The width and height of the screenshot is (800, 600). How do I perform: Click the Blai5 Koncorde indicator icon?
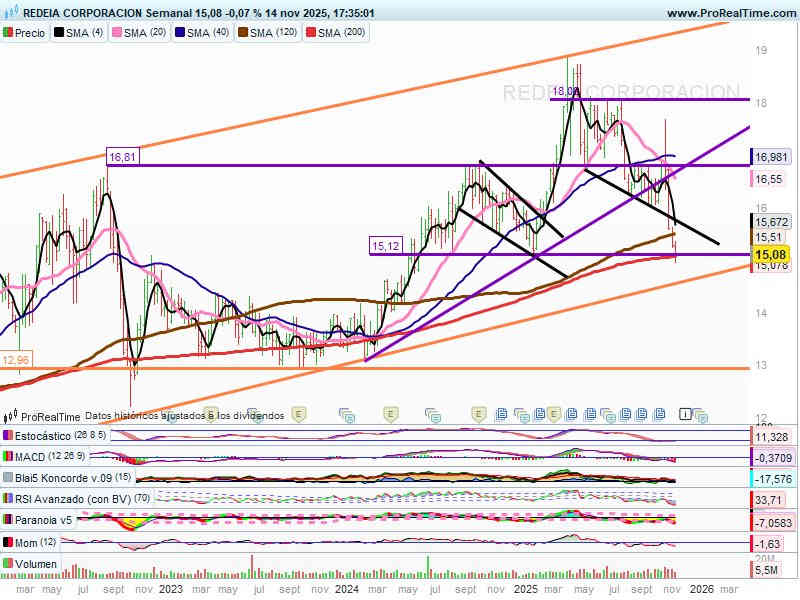[x=9, y=478]
